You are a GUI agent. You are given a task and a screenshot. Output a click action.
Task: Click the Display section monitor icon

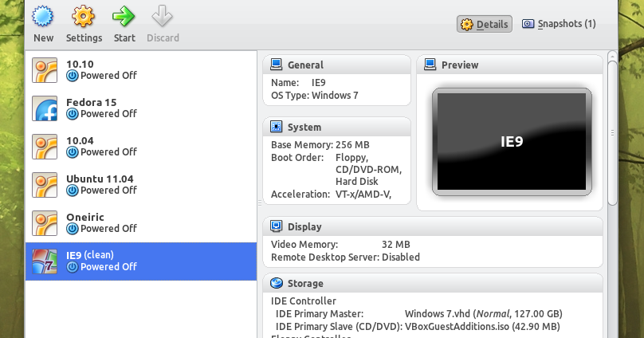(x=277, y=226)
